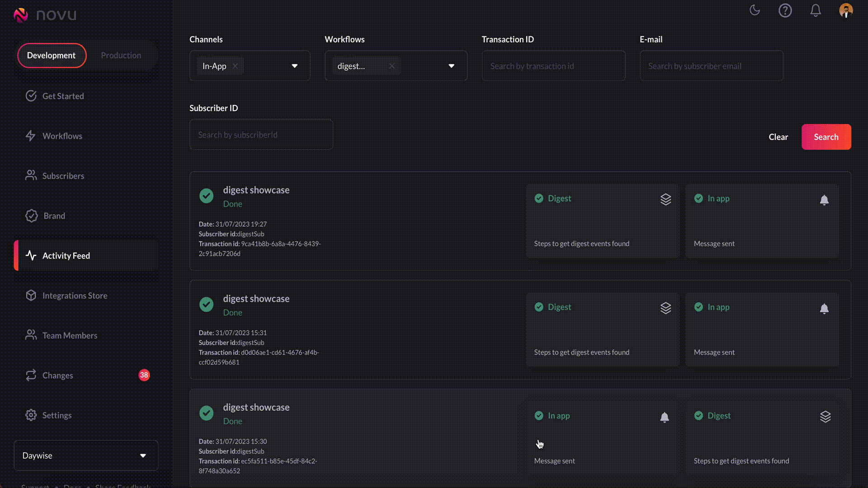Expand the Channels dropdown arrow
This screenshot has width=868, height=488.
point(295,66)
